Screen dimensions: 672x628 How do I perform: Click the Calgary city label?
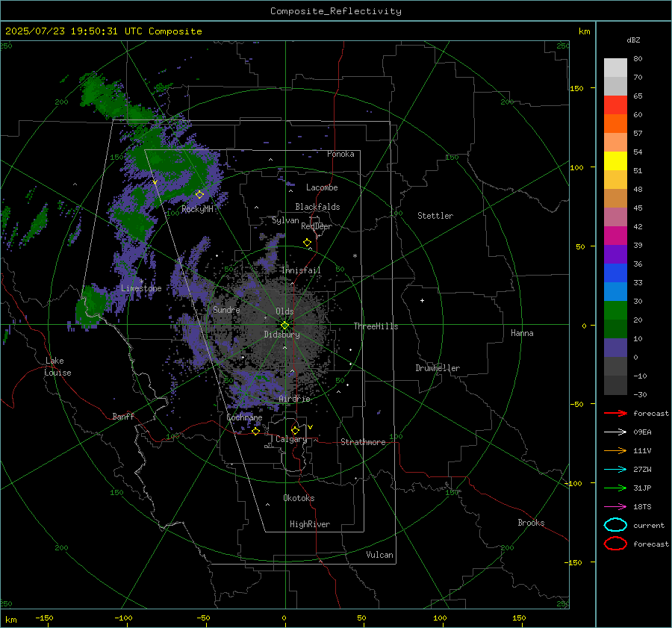pos(291,439)
